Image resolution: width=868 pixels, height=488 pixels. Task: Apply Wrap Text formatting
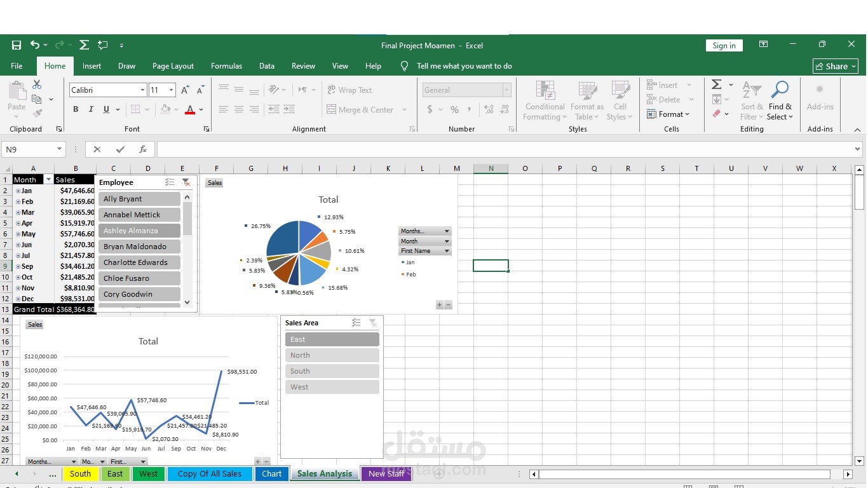click(x=349, y=90)
